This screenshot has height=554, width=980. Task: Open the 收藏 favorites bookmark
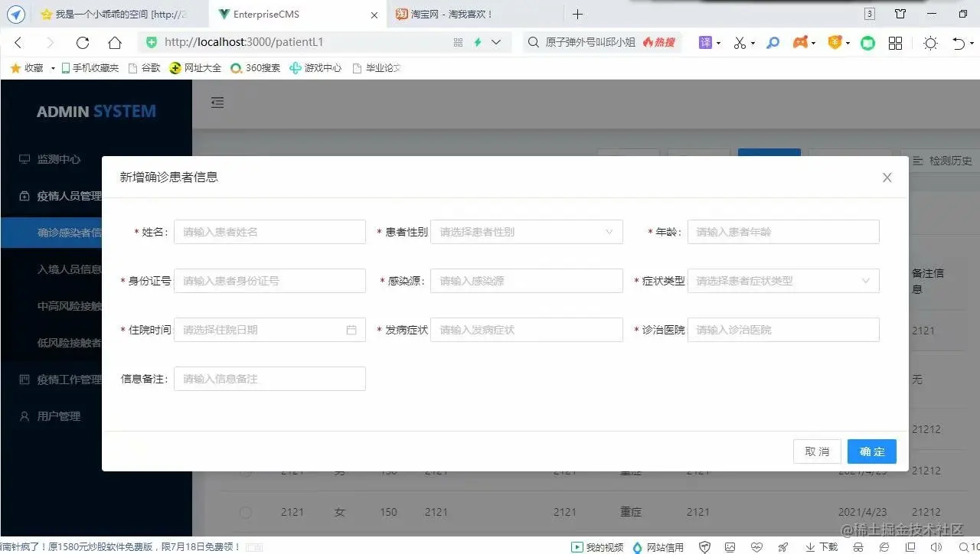(28, 68)
